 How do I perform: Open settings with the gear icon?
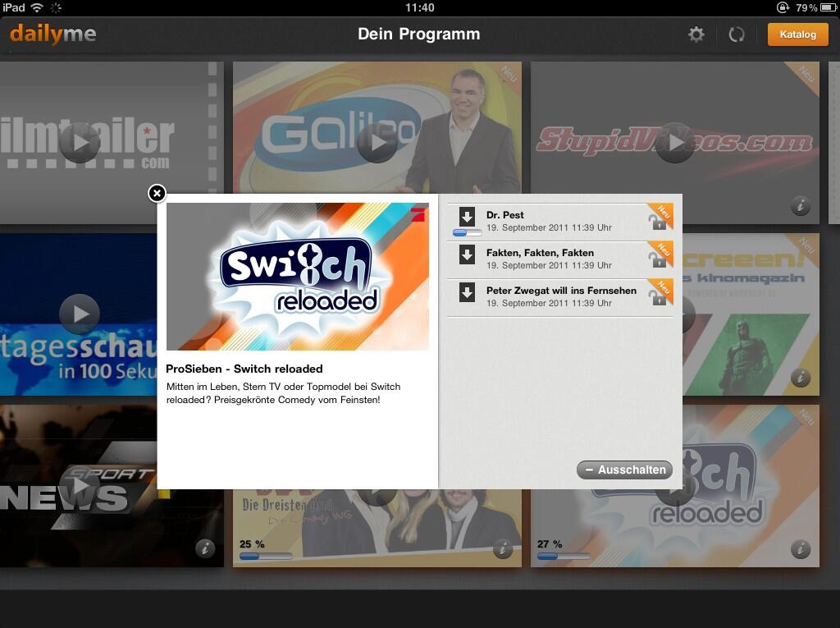coord(696,34)
